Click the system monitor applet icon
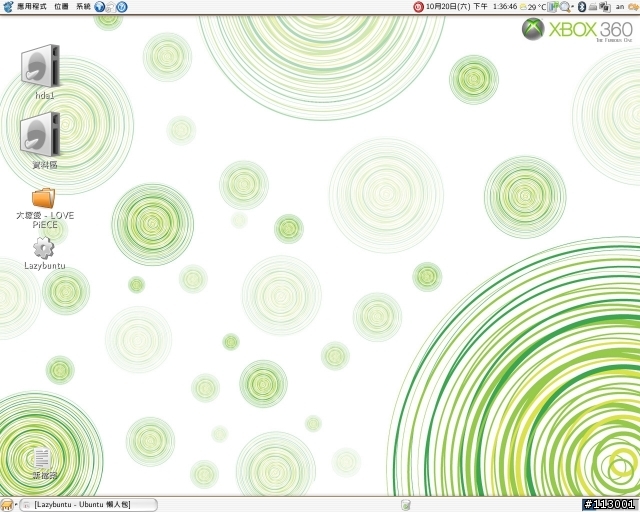Image resolution: width=640 pixels, height=512 pixels. tap(553, 7)
